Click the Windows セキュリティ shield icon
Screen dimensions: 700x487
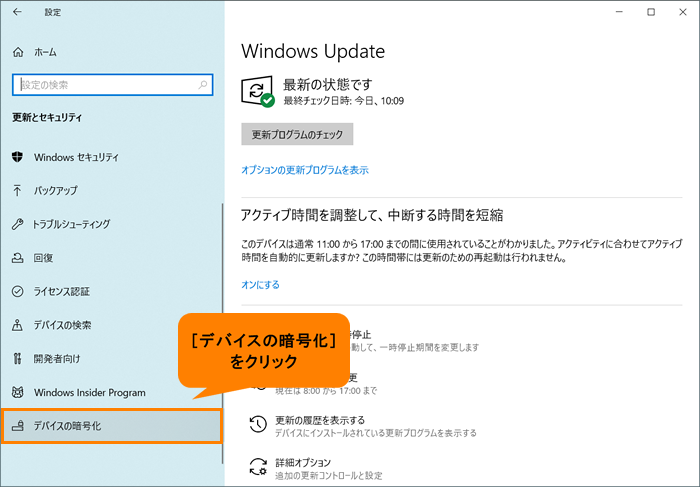pos(17,157)
